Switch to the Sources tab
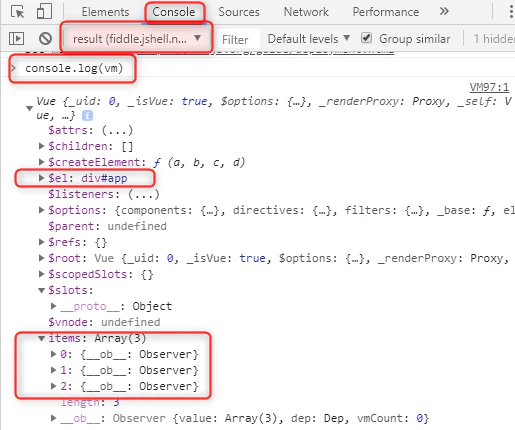The width and height of the screenshot is (515, 430). pyautogui.click(x=239, y=12)
